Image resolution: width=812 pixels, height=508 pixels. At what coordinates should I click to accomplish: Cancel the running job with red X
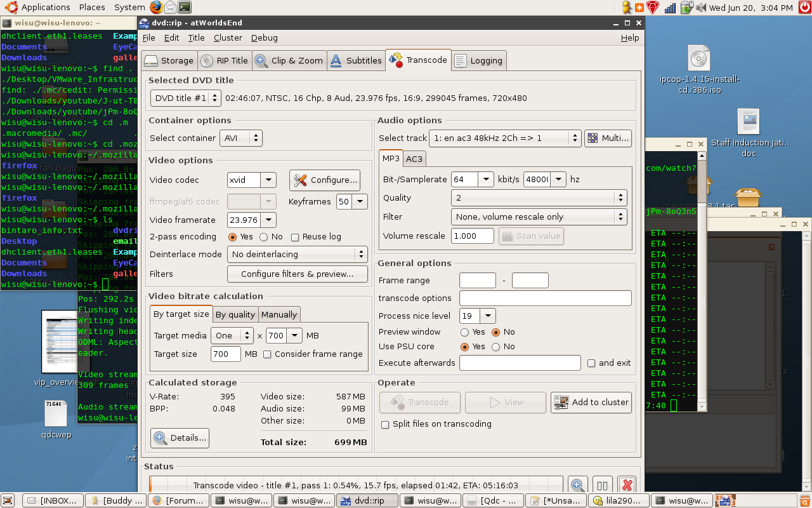tap(627, 485)
